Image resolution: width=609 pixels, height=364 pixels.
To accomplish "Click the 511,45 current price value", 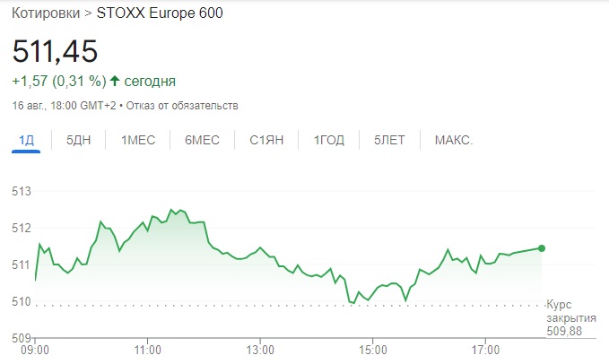I will [x=55, y=51].
